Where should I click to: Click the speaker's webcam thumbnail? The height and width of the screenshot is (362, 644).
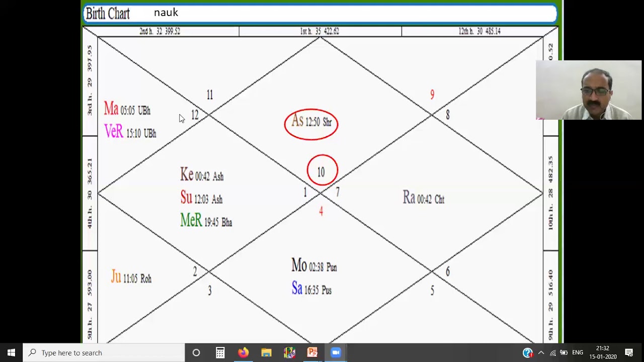click(x=589, y=90)
